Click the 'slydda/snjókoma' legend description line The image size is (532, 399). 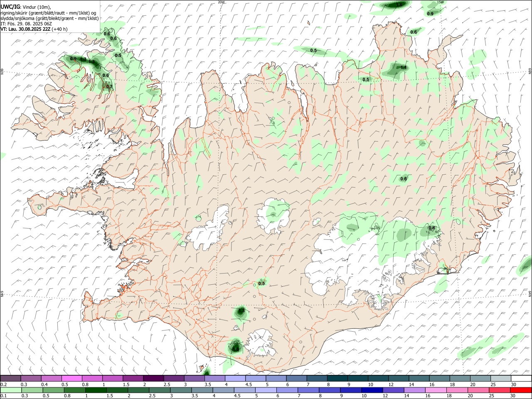click(49, 18)
